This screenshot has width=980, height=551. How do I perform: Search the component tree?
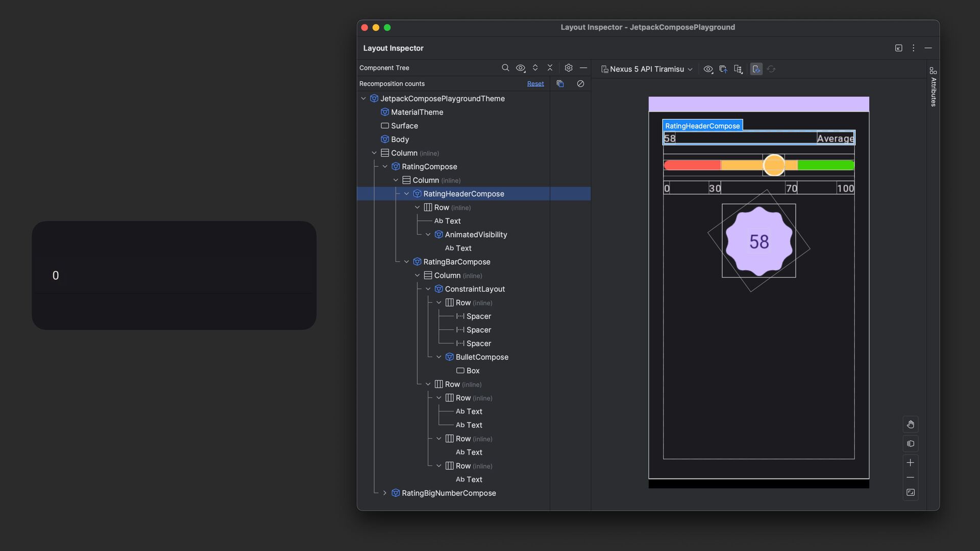point(505,68)
